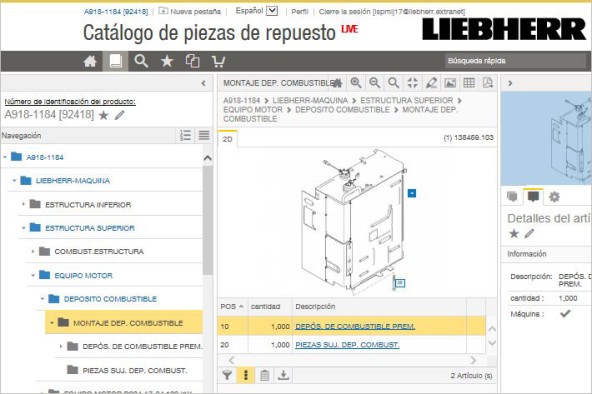Open the settings gear tab in details
592x394 pixels.
coord(554,197)
